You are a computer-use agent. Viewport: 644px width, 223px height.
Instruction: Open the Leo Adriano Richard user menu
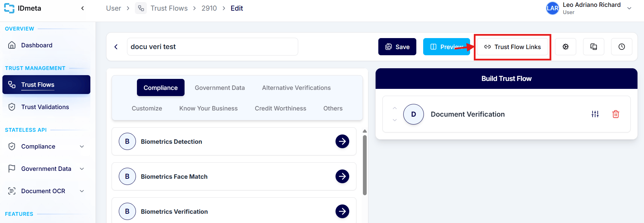589,8
